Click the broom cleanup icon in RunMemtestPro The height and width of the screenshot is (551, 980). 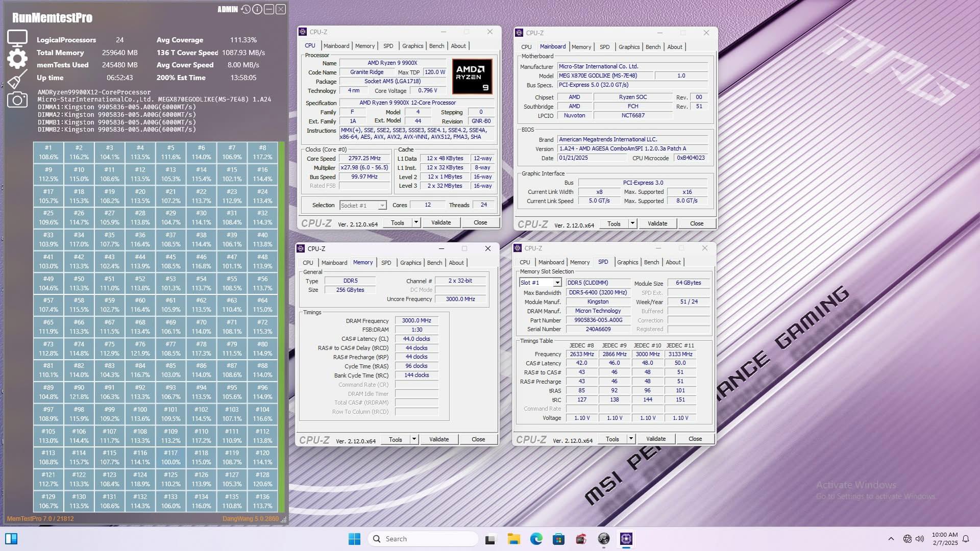[x=17, y=79]
